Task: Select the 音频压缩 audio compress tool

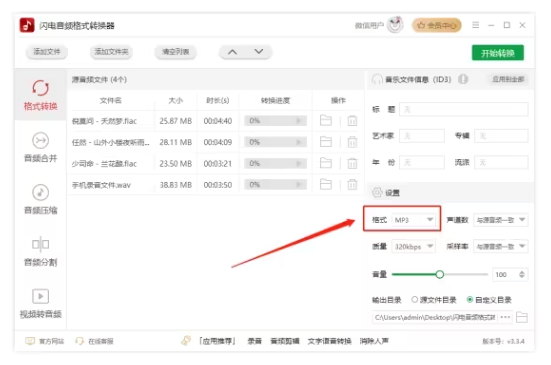Action: (x=40, y=200)
